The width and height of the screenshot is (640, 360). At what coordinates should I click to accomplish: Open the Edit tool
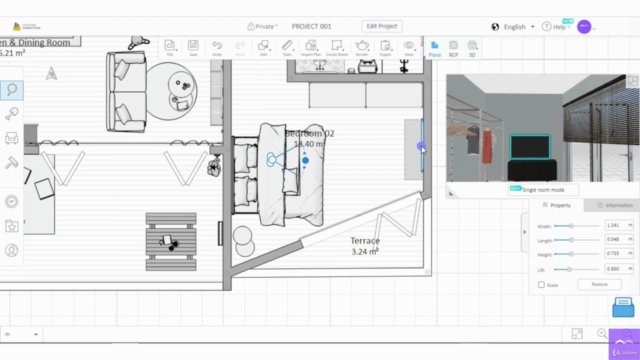(x=264, y=48)
